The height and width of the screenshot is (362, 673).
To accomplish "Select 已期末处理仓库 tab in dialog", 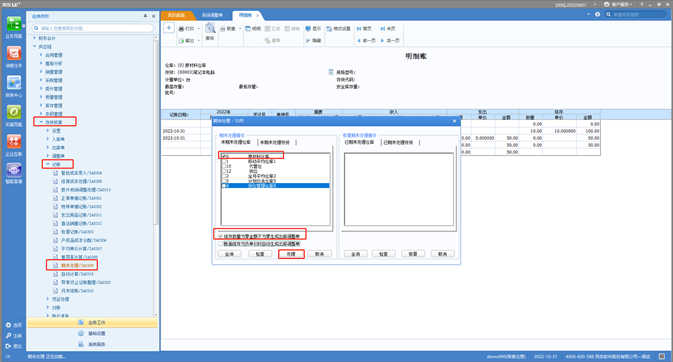I will [359, 142].
